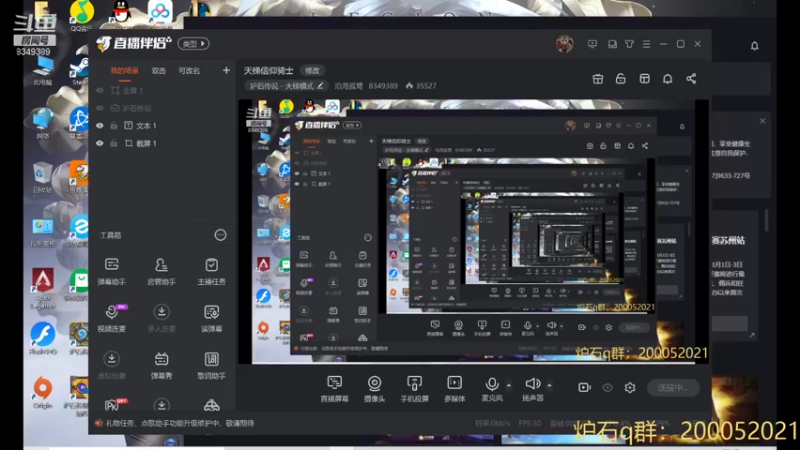
Task: Add a 多媒体 source
Action: 454,389
